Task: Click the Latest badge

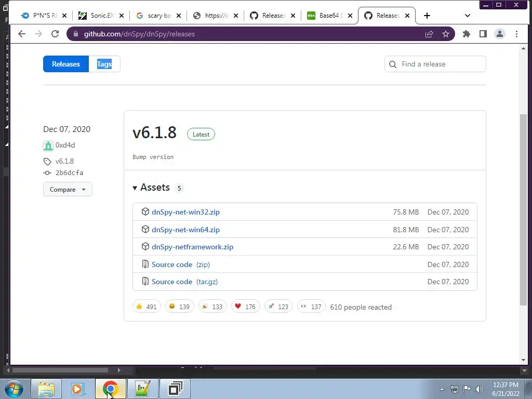Action: 201,135
